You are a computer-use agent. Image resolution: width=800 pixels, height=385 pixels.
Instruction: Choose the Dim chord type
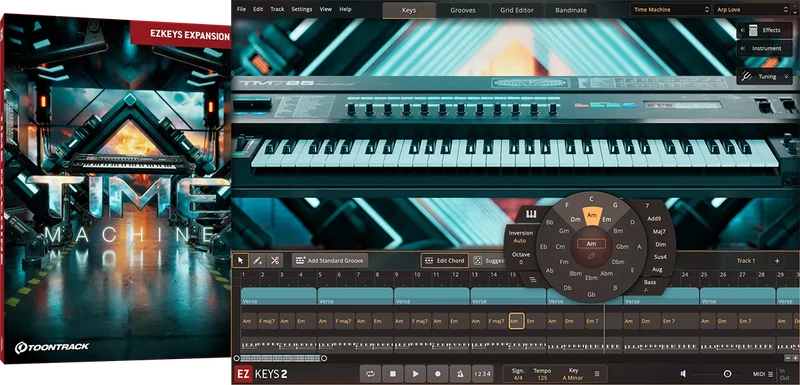(660, 244)
